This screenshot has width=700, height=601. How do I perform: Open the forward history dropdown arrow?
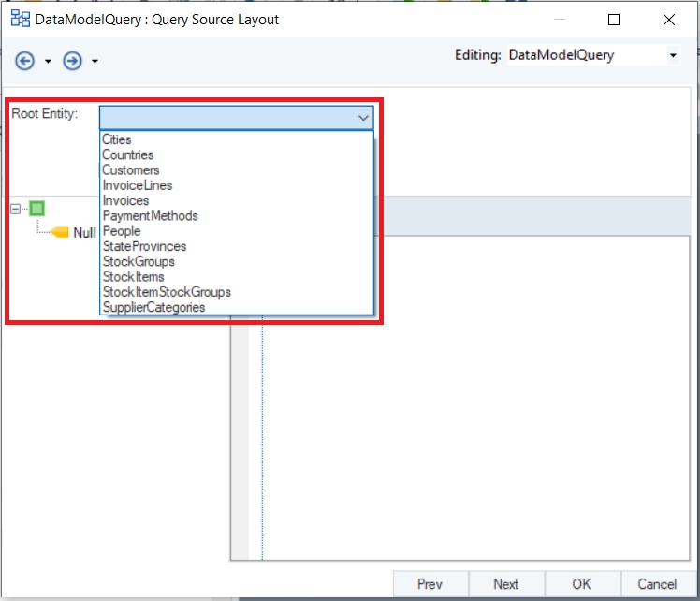95,61
